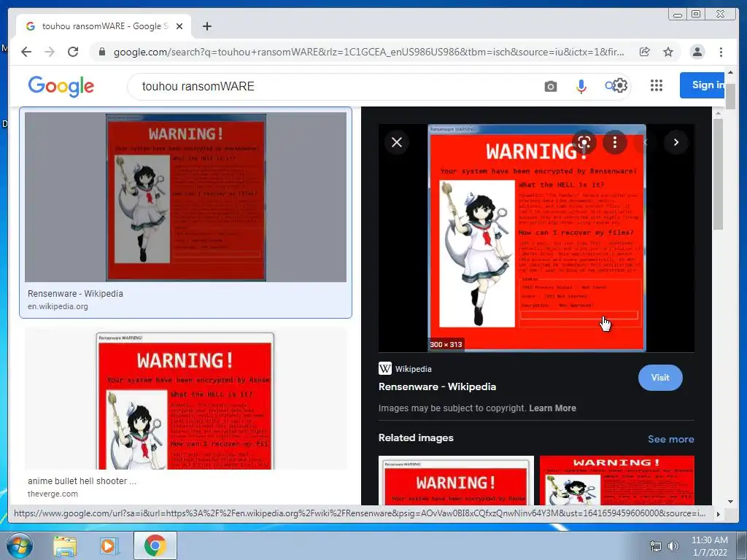Open second related image with wide WARNING
Image resolution: width=747 pixels, height=560 pixels.
[x=616, y=480]
